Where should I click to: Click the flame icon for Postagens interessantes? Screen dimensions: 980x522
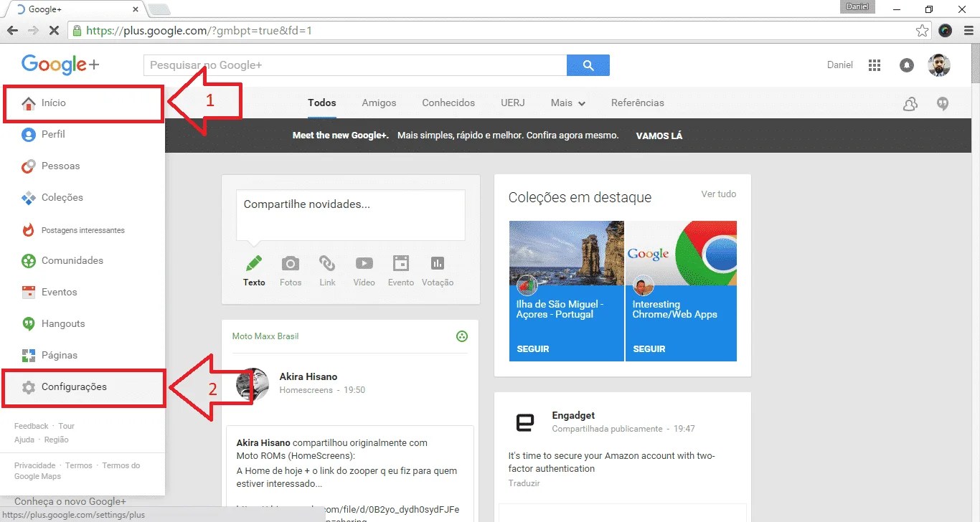(29, 230)
